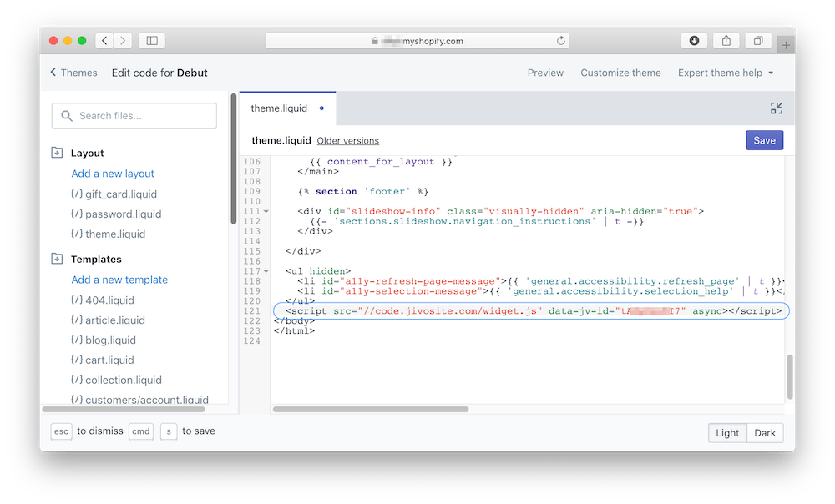
Task: Save the theme.liquid file
Action: click(764, 140)
